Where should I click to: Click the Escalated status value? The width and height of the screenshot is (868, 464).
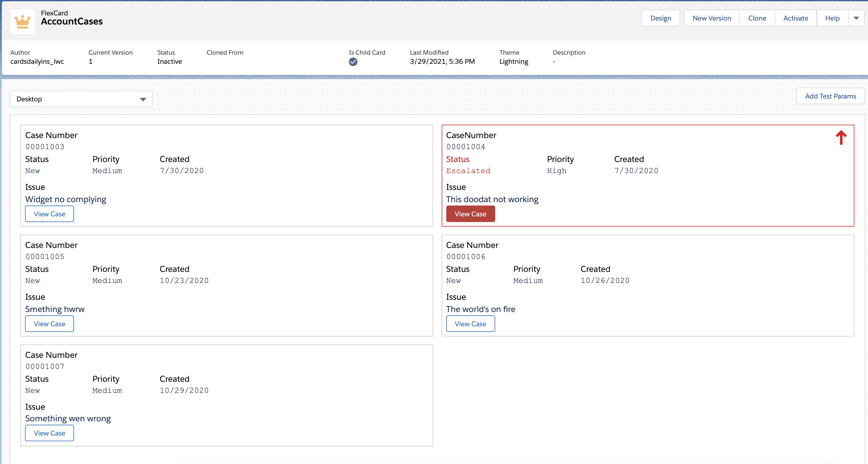tap(468, 171)
